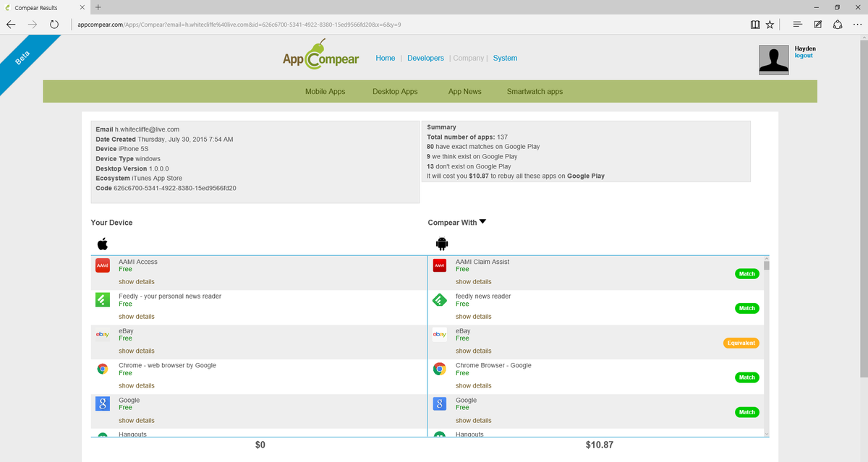This screenshot has height=462, width=868.
Task: Click the Match badge for AAMI Claim Assist
Action: coord(747,274)
